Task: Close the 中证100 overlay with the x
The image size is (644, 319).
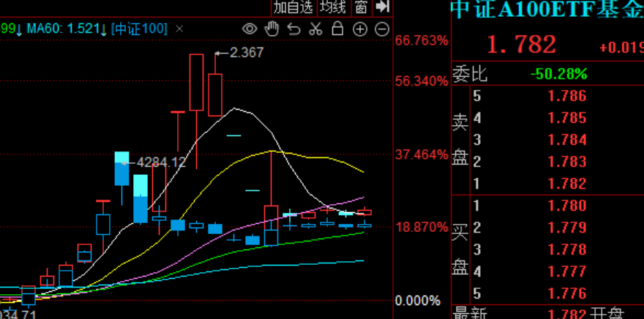Action: click(x=179, y=29)
